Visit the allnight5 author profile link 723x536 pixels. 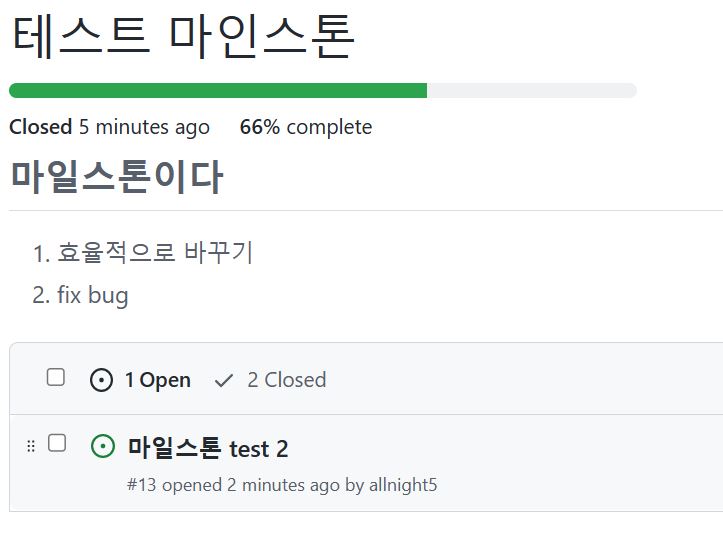coord(403,485)
